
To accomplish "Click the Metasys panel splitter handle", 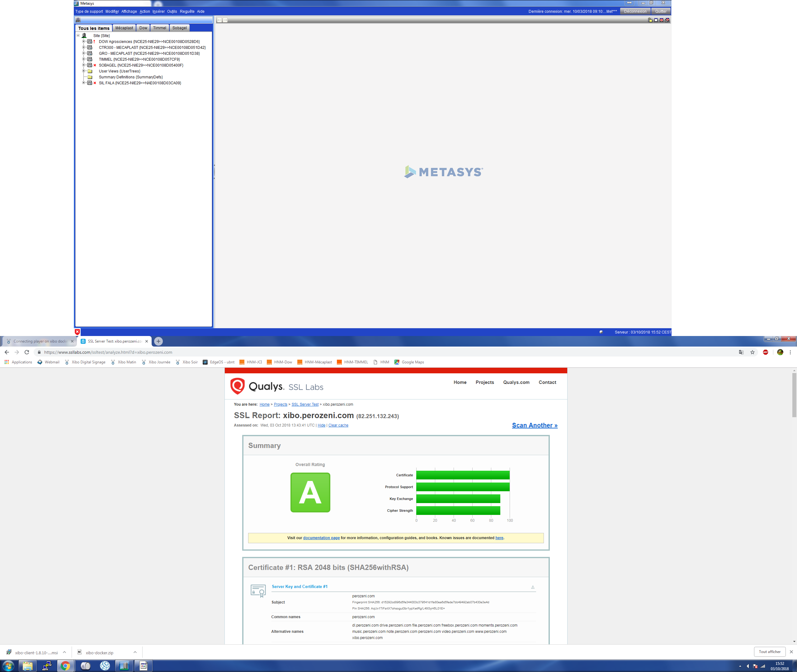I will 214,172.
